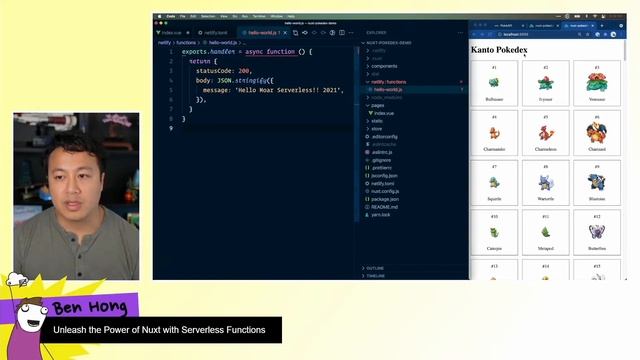Expand the static folder
640x360 pixels.
pyautogui.click(x=374, y=121)
